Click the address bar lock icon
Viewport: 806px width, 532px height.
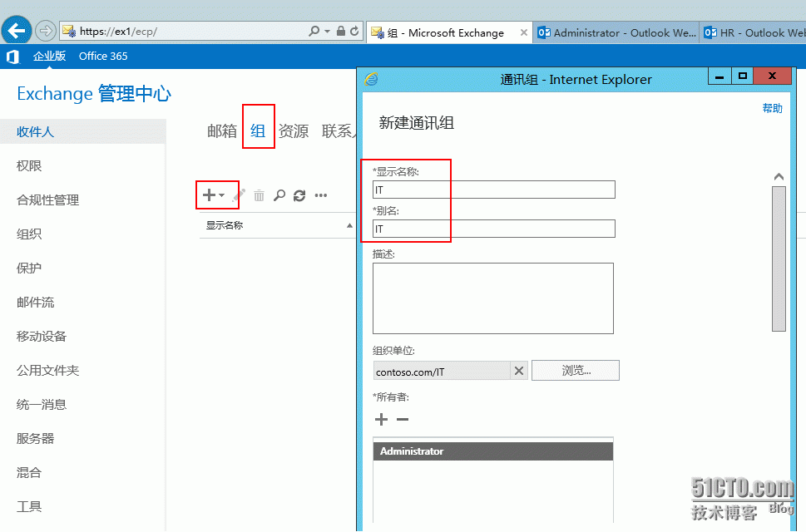click(341, 31)
